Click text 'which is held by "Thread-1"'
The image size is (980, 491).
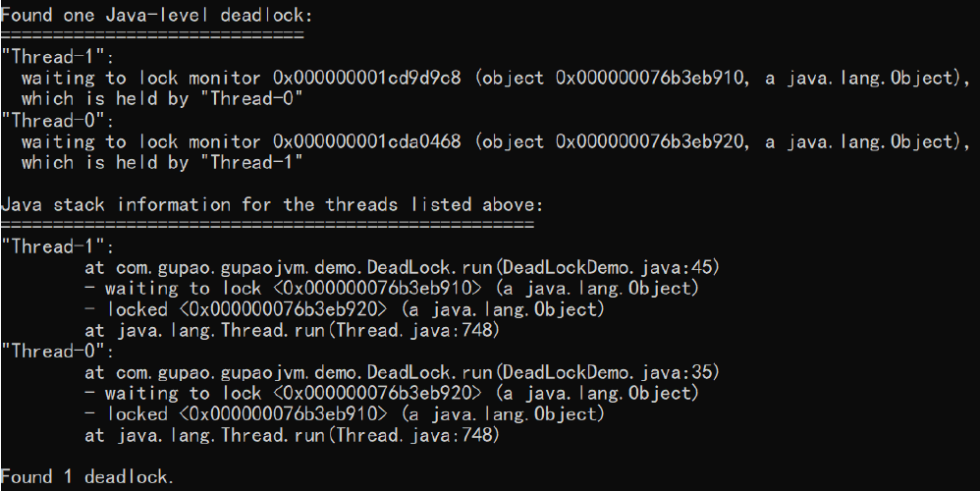tap(162, 162)
